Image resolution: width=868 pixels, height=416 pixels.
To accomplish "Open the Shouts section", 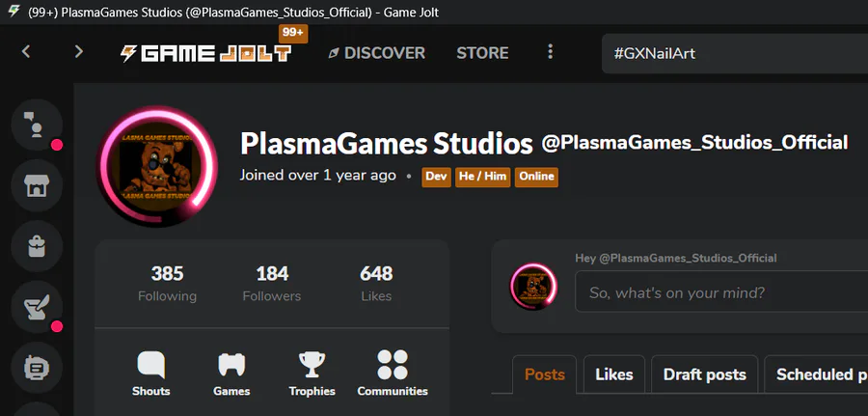I will pyautogui.click(x=151, y=373).
